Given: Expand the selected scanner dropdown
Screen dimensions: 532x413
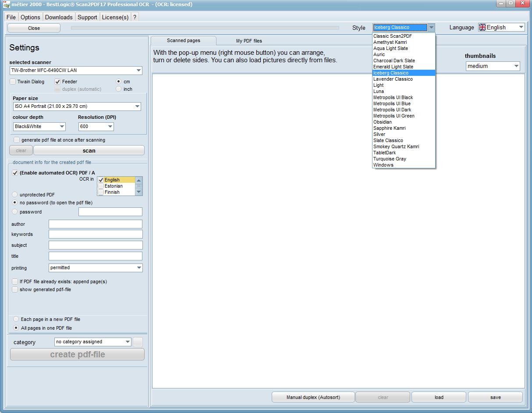Looking at the screenshot, I should [138, 71].
